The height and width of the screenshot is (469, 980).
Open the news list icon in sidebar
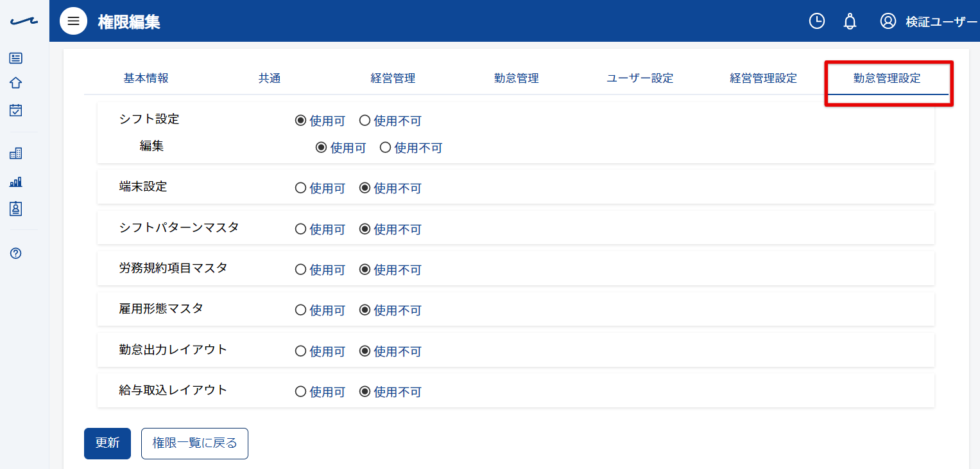[x=16, y=58]
